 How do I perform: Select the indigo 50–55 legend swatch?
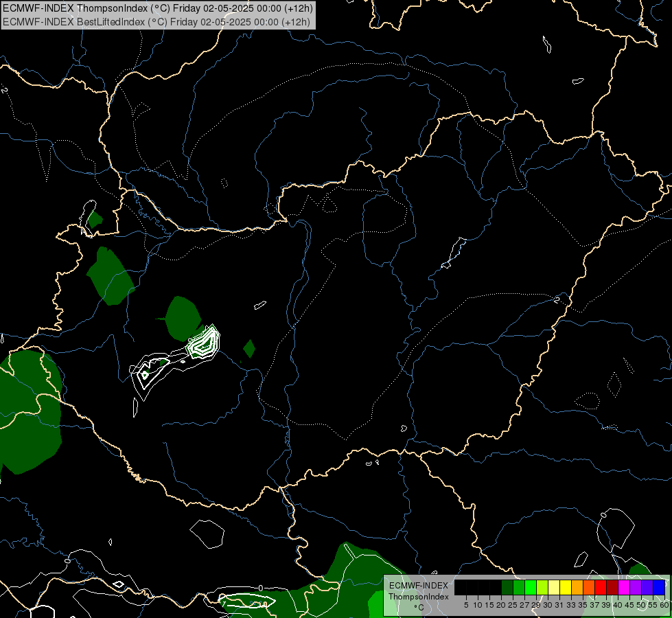(647, 588)
